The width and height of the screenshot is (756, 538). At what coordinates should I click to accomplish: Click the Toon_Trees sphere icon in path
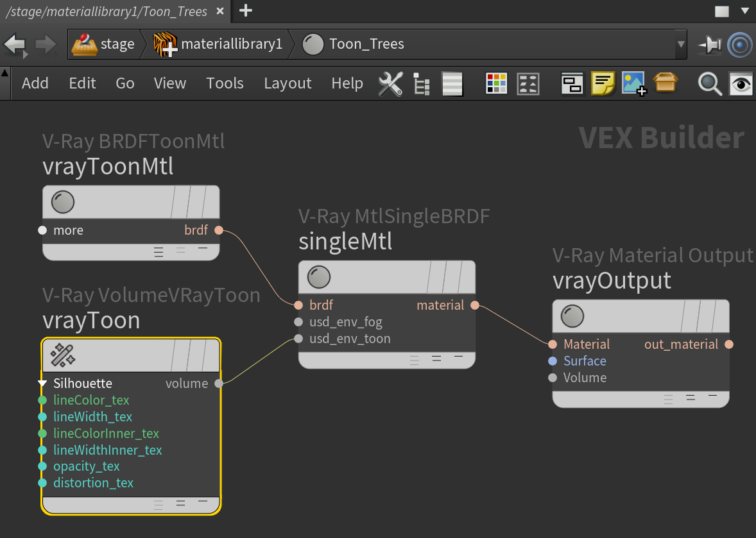(x=313, y=44)
